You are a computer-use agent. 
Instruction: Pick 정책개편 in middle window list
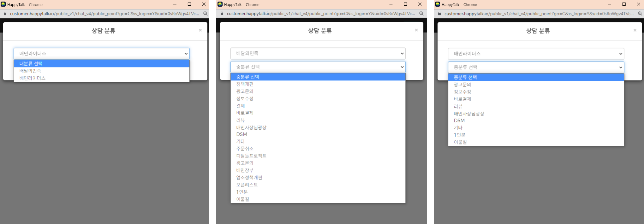click(x=318, y=84)
